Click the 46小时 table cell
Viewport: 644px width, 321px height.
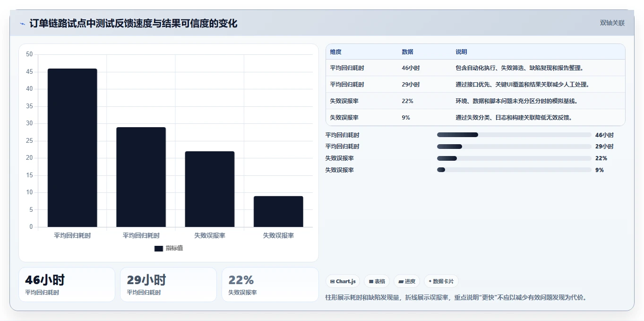click(x=411, y=68)
